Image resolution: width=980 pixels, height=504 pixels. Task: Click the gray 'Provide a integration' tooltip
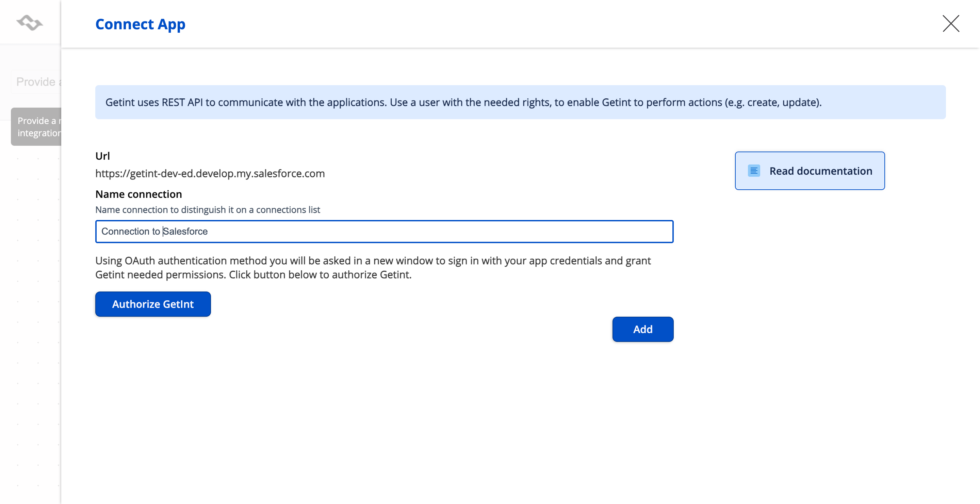[36, 127]
